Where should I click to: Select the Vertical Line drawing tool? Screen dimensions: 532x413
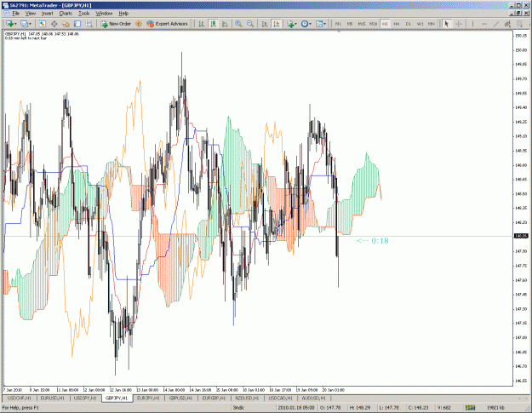coord(472,24)
